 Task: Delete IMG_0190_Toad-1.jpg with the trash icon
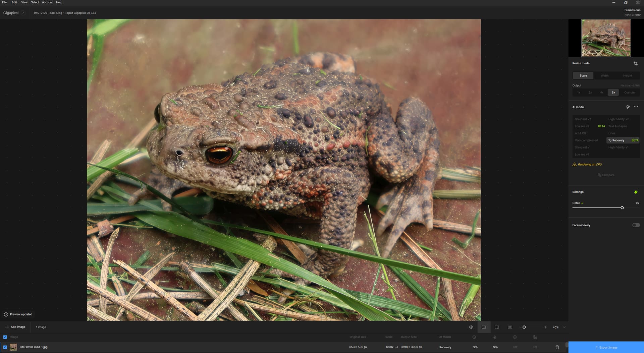click(x=557, y=347)
